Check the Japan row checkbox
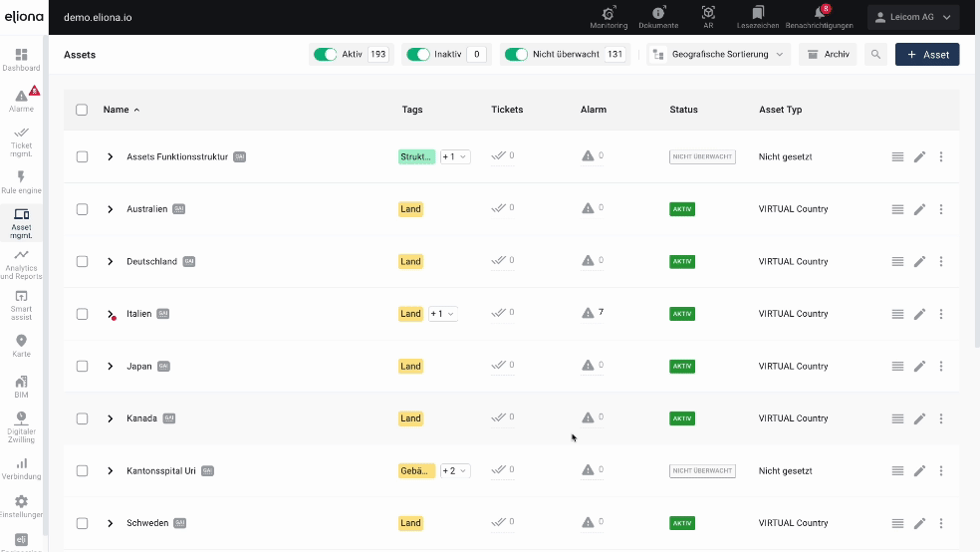Image resolution: width=980 pixels, height=552 pixels. [x=82, y=367]
